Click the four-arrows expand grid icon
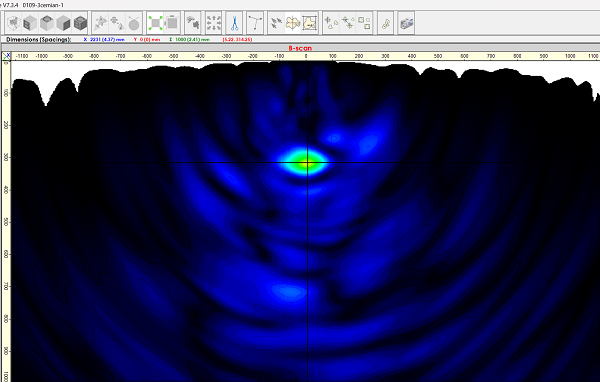Image resolution: width=600 pixels, height=382 pixels. pyautogui.click(x=214, y=23)
